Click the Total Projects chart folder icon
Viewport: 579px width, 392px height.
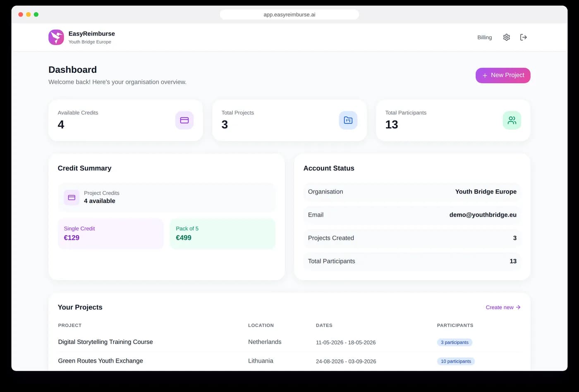click(x=348, y=120)
